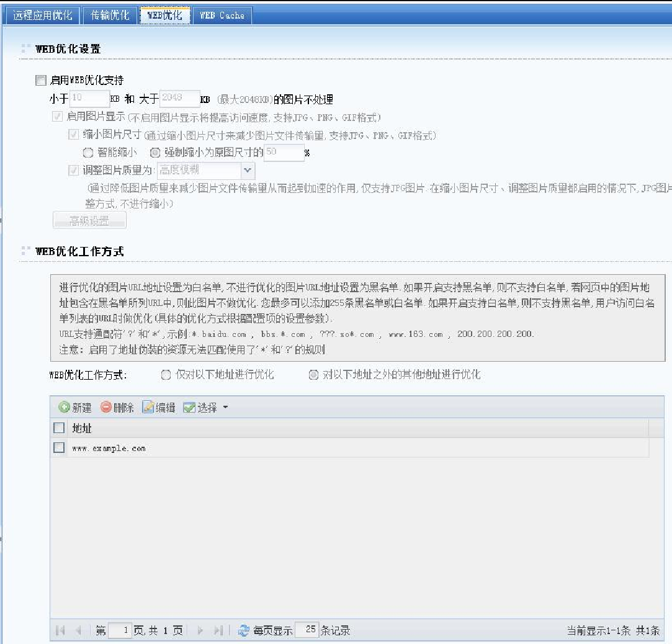Enable the 启用WEB优化支持 checkbox
672x644 pixels.
pos(41,80)
